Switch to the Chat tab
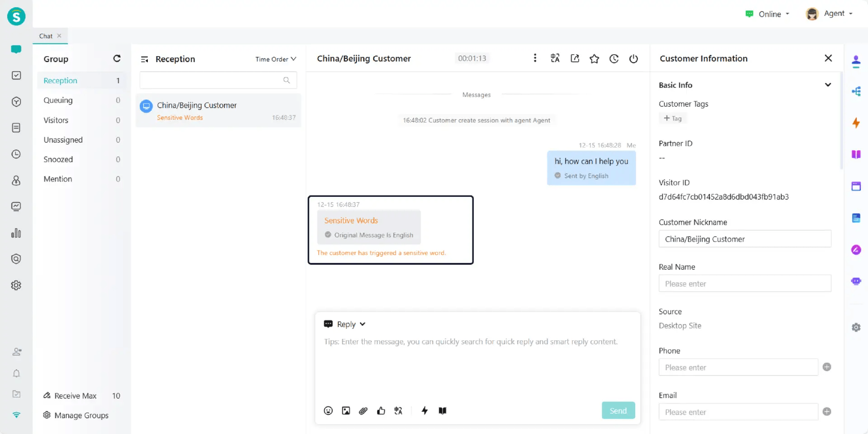Screen dimensions: 868x434 [46, 36]
